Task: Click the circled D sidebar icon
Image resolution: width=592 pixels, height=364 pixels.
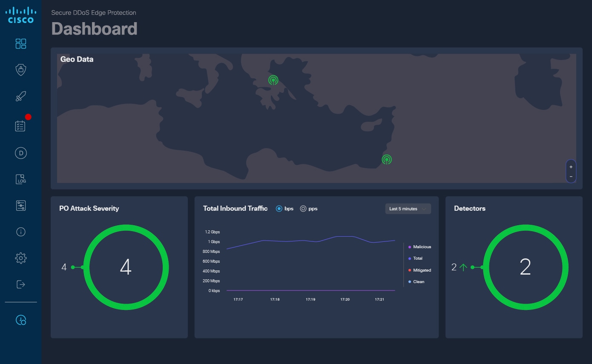Action: point(21,153)
